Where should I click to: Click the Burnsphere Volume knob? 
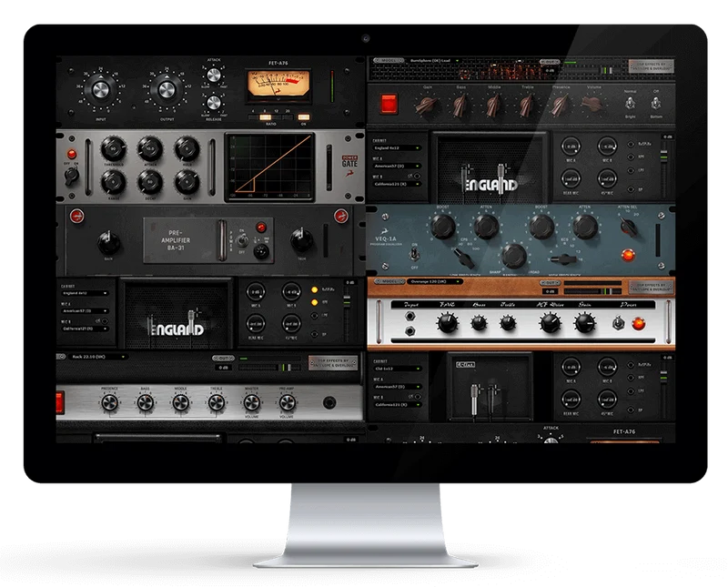[x=591, y=104]
